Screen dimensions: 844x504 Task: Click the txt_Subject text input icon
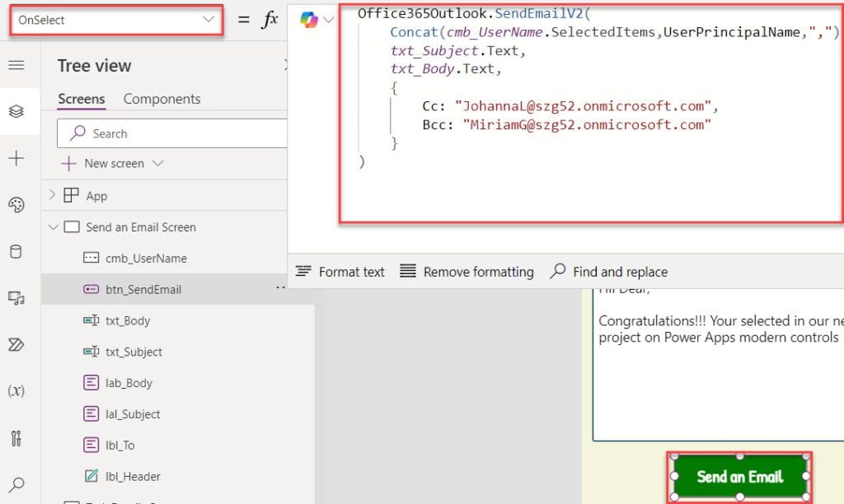tap(91, 352)
